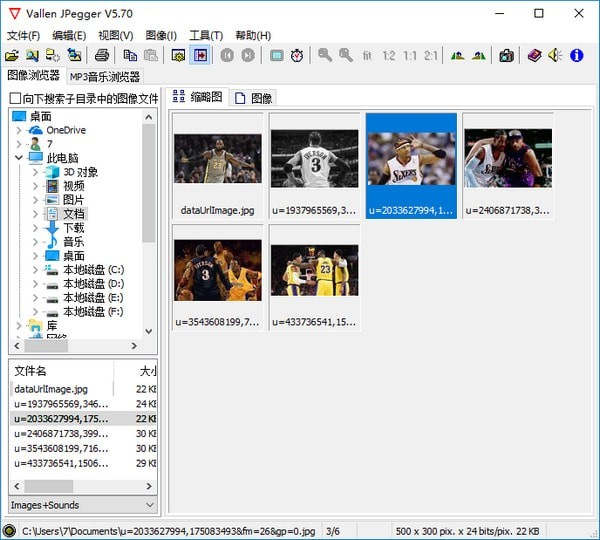
Task: Expand the OneDrive tree node
Action: pos(19,131)
